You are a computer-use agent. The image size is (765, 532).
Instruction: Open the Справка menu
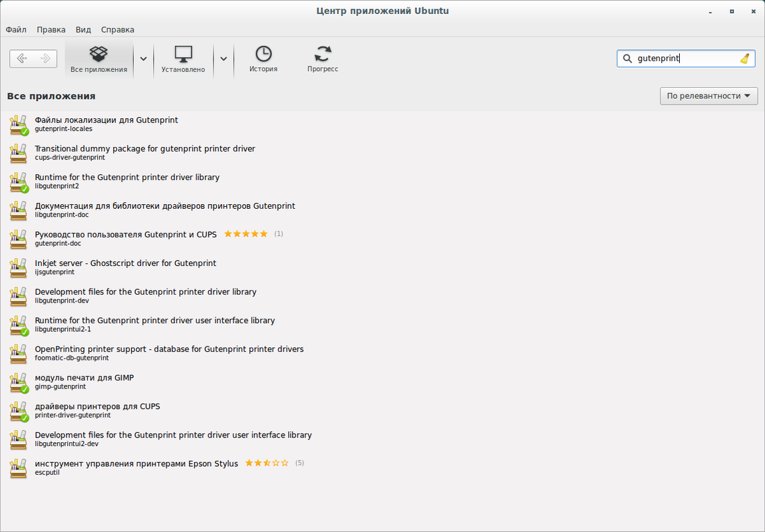pos(118,30)
